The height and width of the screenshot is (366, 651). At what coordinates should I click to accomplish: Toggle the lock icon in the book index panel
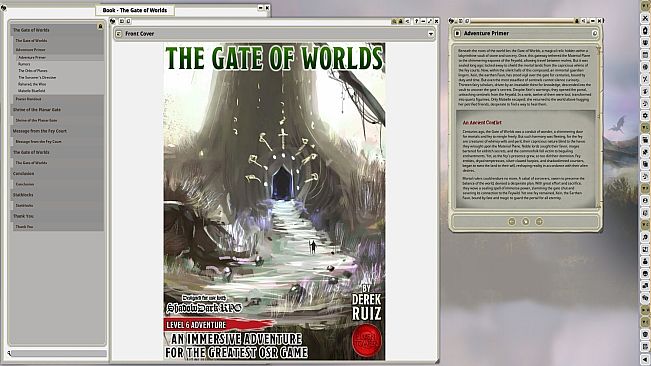point(100,27)
